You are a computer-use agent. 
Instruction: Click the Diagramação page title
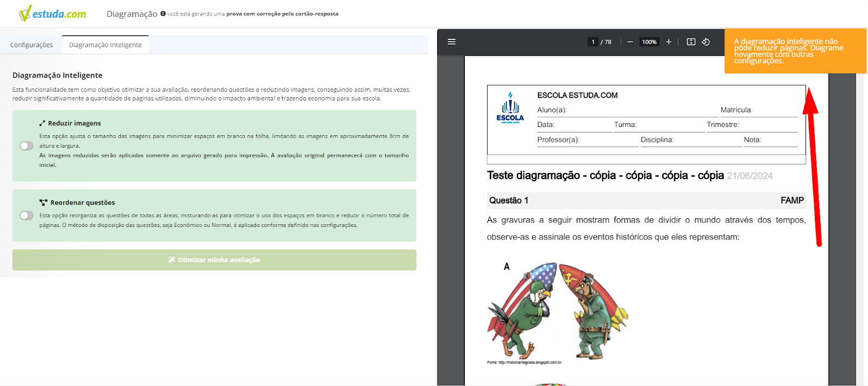pos(132,14)
